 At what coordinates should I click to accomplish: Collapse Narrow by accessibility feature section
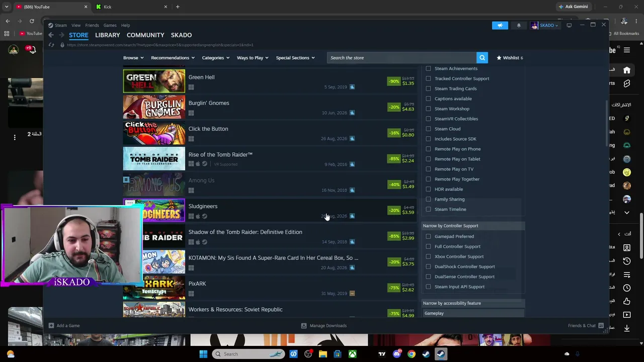pos(473,303)
